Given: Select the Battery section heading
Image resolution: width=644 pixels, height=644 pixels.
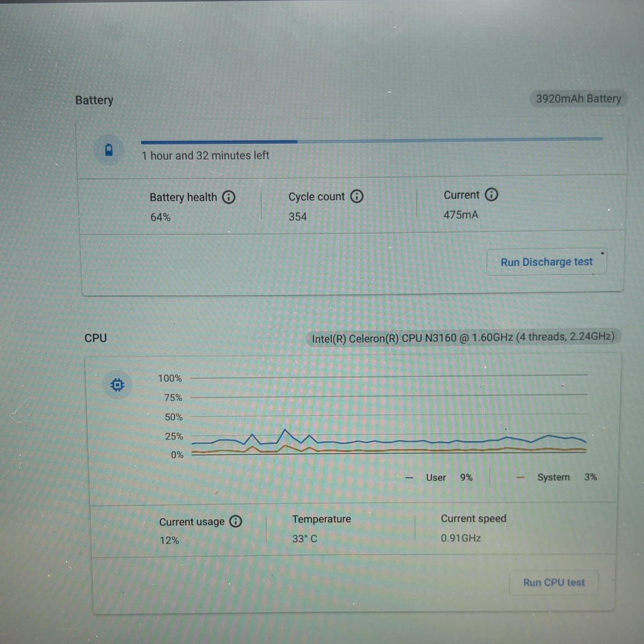Looking at the screenshot, I should (94, 100).
